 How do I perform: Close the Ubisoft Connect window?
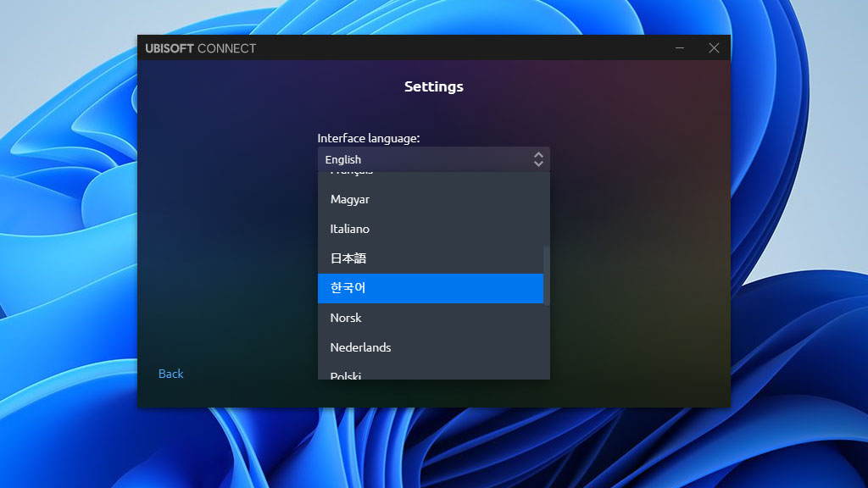(714, 48)
